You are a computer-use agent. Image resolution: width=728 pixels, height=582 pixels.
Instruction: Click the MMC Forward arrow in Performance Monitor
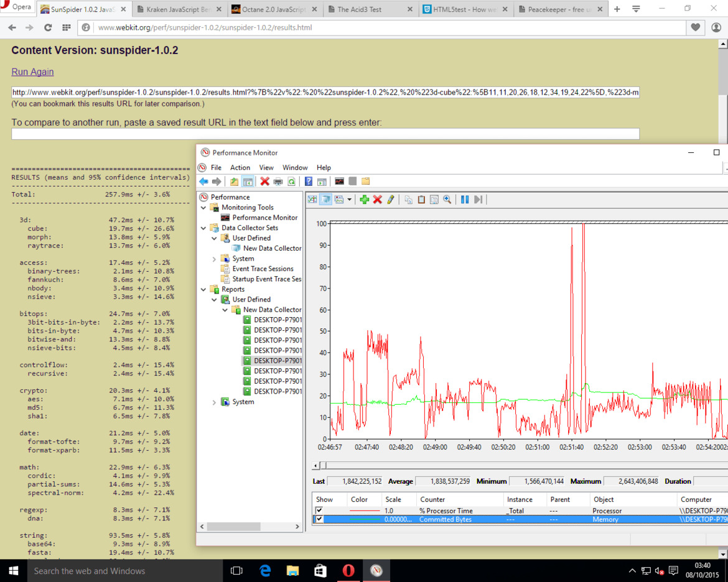click(217, 182)
